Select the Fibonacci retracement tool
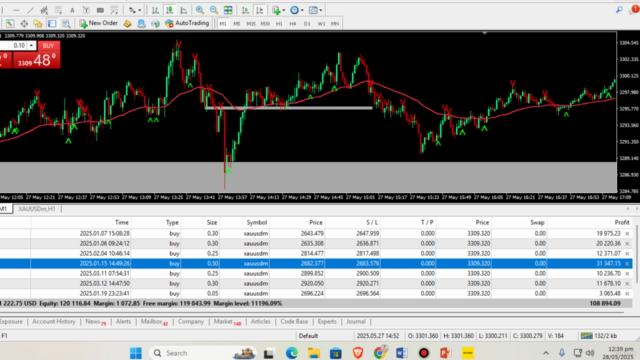640x360 pixels. pyautogui.click(x=58, y=10)
